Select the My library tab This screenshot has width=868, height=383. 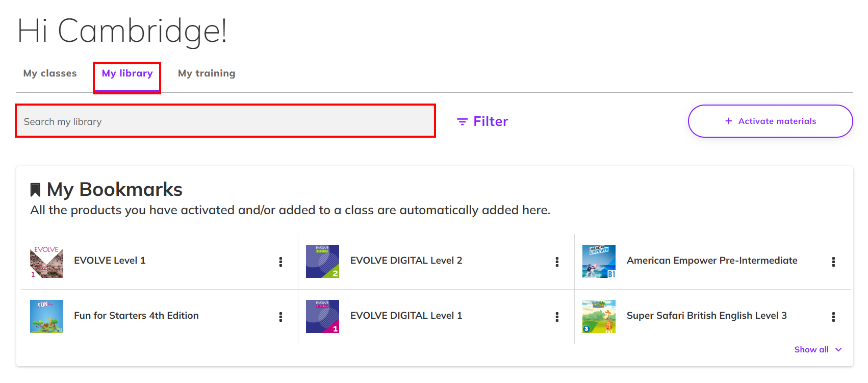(x=127, y=73)
